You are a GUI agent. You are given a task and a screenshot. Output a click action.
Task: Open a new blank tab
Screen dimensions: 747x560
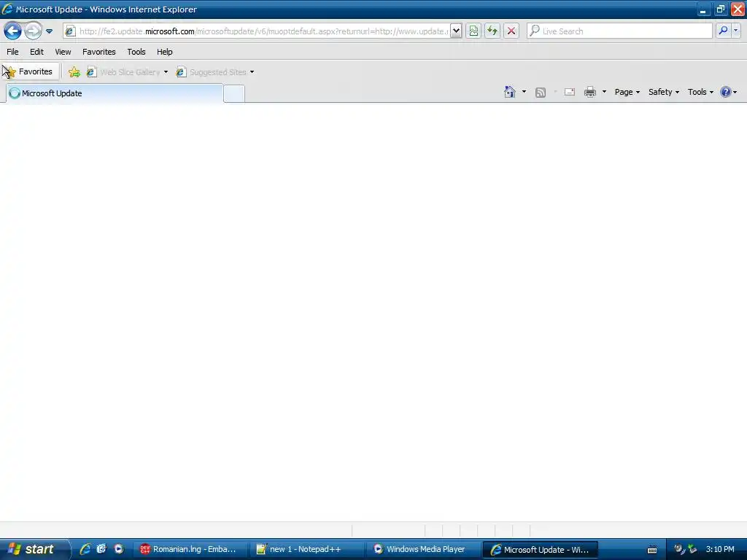(234, 94)
